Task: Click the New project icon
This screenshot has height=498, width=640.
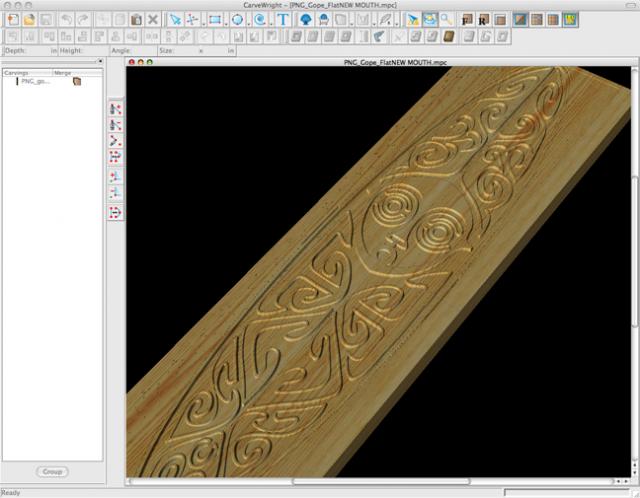Action: 12,19
